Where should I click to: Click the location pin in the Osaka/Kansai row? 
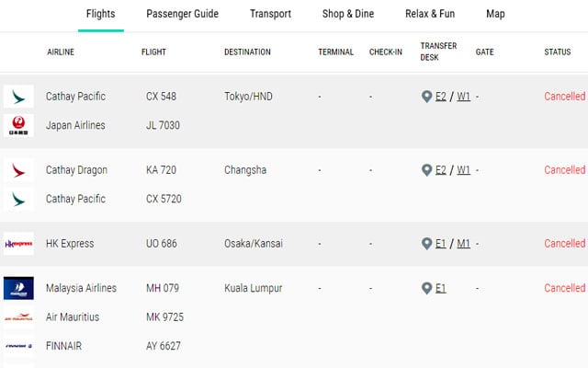point(426,244)
